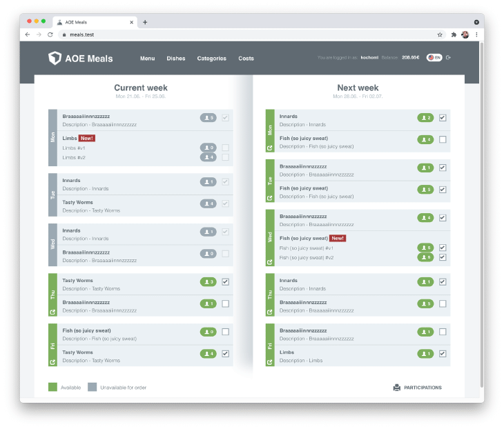Click the AOE Meals shield logo
The height and width of the screenshot is (429, 504).
tap(55, 59)
